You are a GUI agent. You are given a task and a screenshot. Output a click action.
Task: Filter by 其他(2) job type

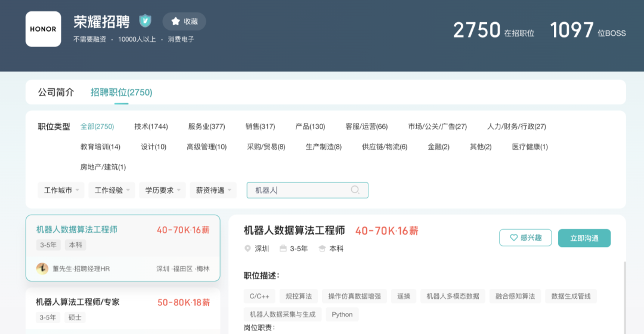pyautogui.click(x=481, y=147)
